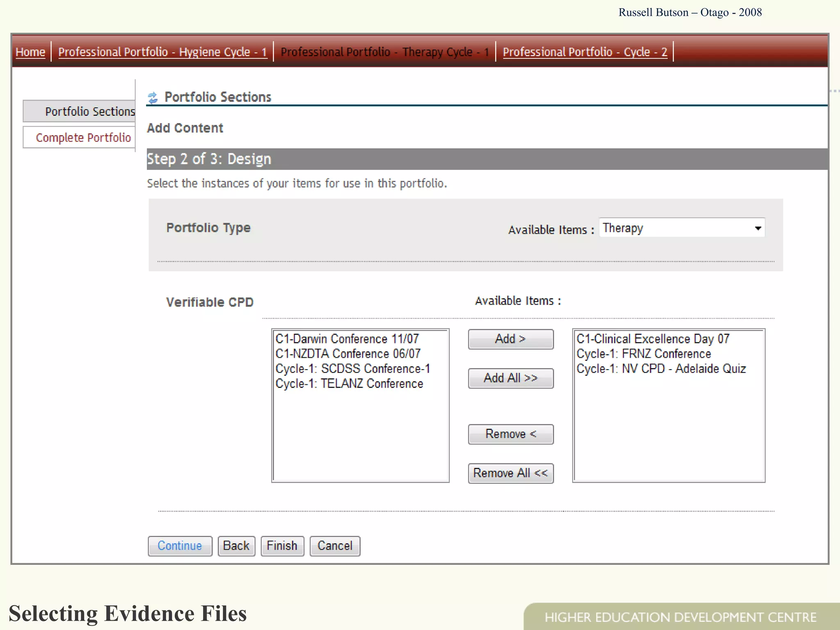Click the Remove < button
This screenshot has height=630, width=840.
(511, 434)
